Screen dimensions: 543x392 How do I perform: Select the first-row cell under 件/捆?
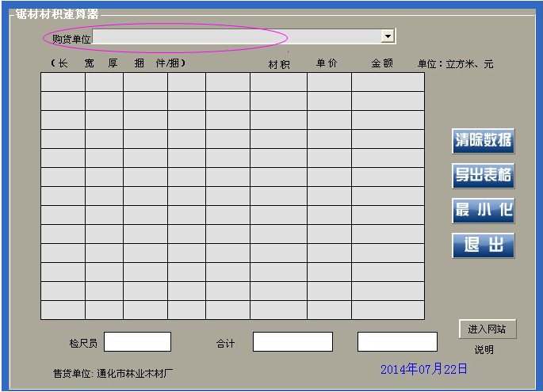tap(228, 82)
